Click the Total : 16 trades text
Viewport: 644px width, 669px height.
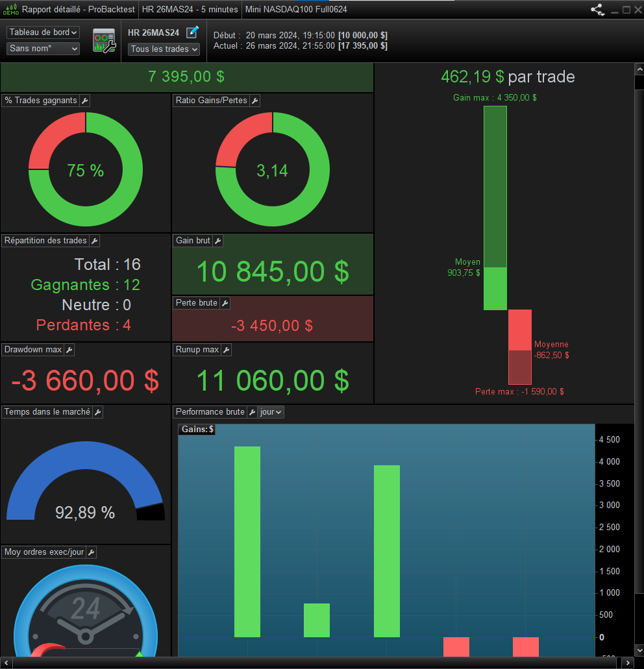click(x=108, y=265)
